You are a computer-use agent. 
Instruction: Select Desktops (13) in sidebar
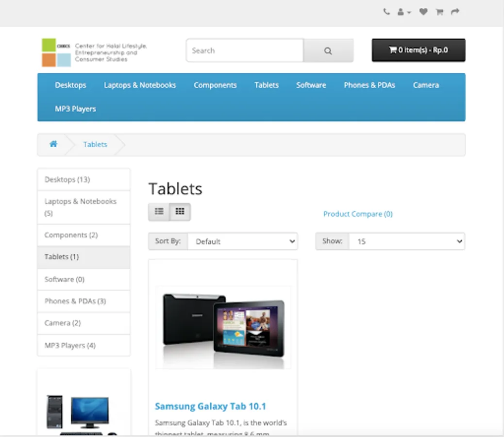pyautogui.click(x=84, y=180)
